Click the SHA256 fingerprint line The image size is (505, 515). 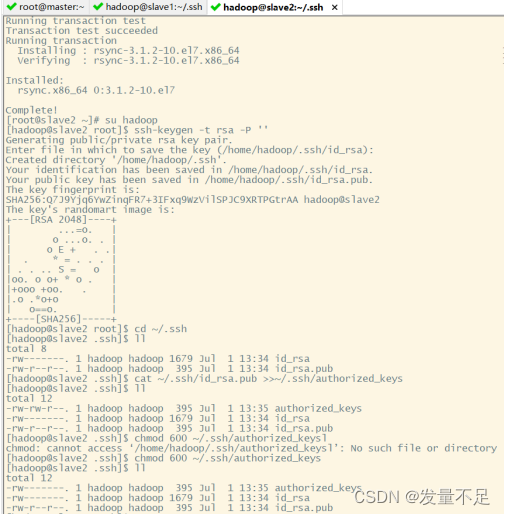[193, 200]
